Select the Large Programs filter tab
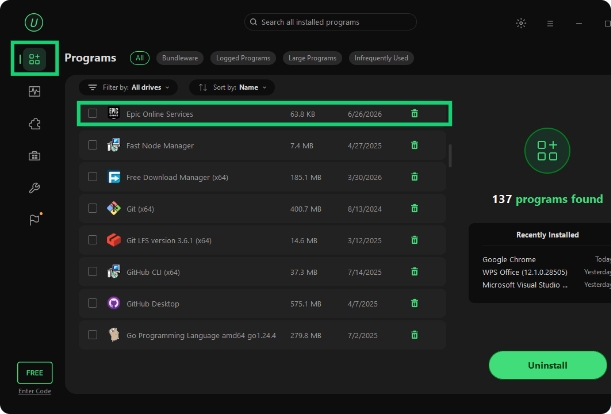Viewport: 611px width, 414px height. [312, 58]
